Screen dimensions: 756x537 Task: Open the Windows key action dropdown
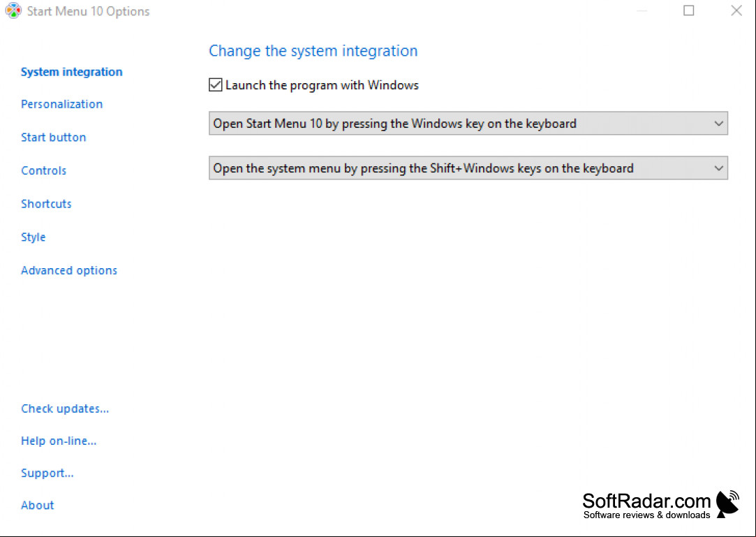[468, 124]
